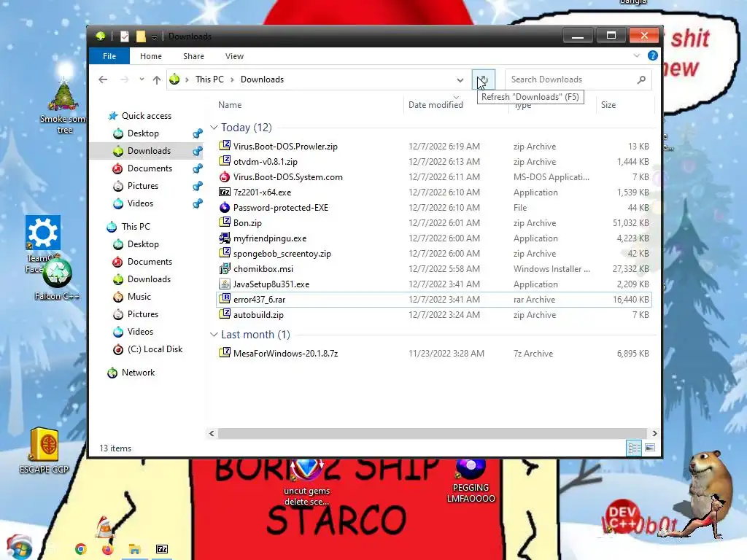
Task: Open Chrome from the taskbar
Action: (x=81, y=549)
